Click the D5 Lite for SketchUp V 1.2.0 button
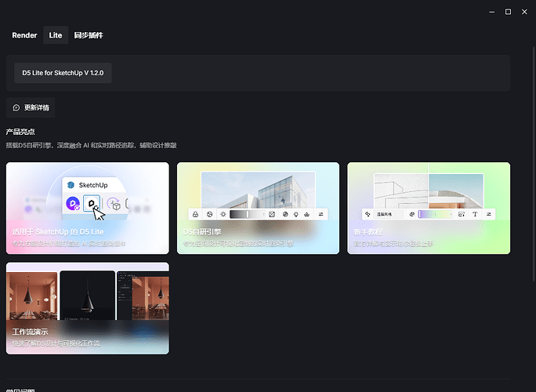 pyautogui.click(x=63, y=73)
